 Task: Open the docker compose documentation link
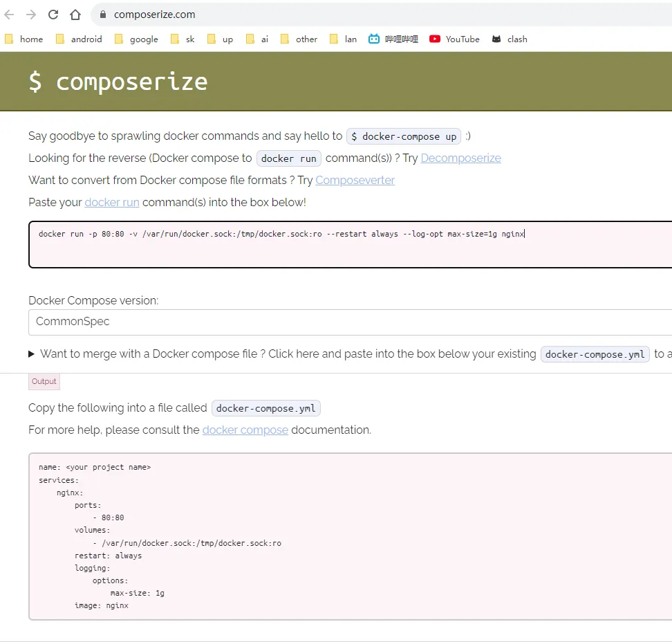point(245,430)
